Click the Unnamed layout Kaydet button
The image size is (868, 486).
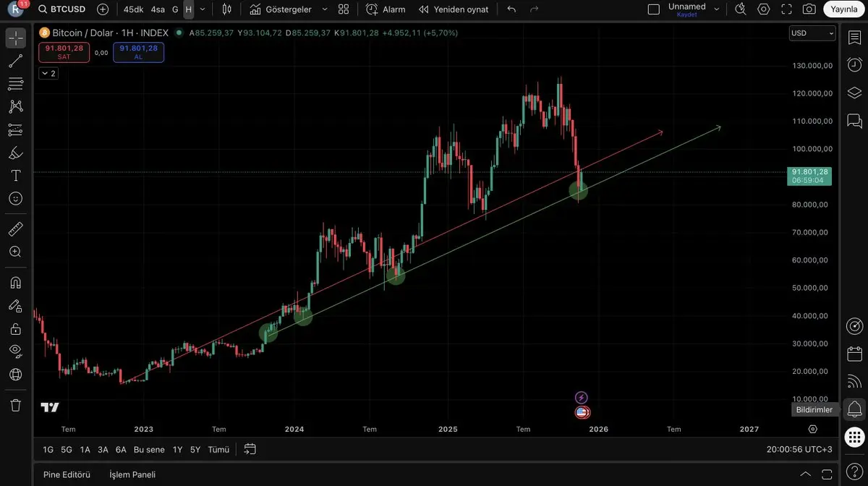(686, 9)
